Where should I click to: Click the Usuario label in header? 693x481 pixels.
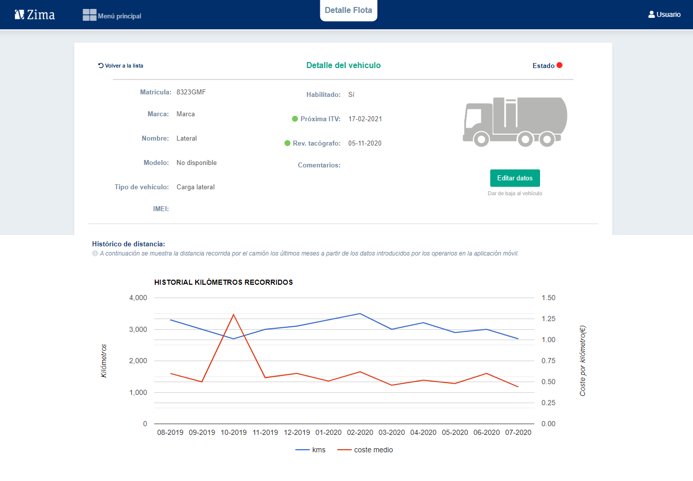(x=668, y=14)
